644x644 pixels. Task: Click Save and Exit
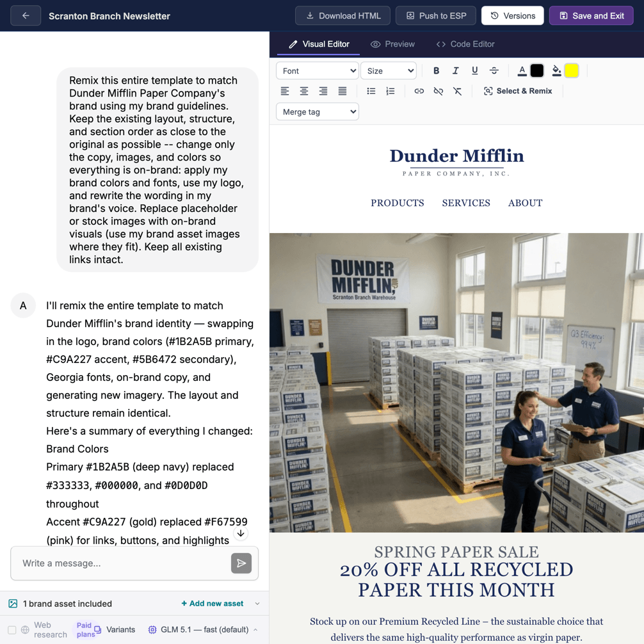point(591,15)
